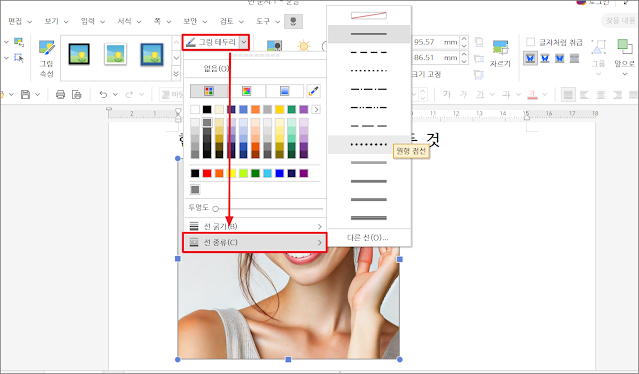The width and height of the screenshot is (639, 374).
Task: Choose 없음(O) for no border
Action: [x=216, y=68]
